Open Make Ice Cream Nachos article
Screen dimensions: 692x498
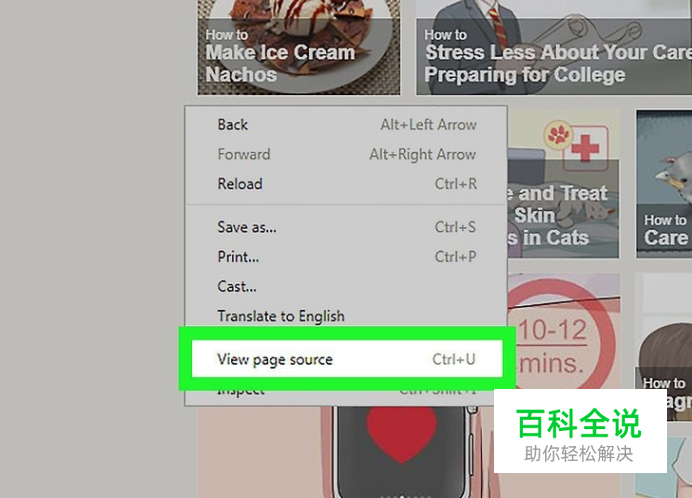(x=299, y=47)
